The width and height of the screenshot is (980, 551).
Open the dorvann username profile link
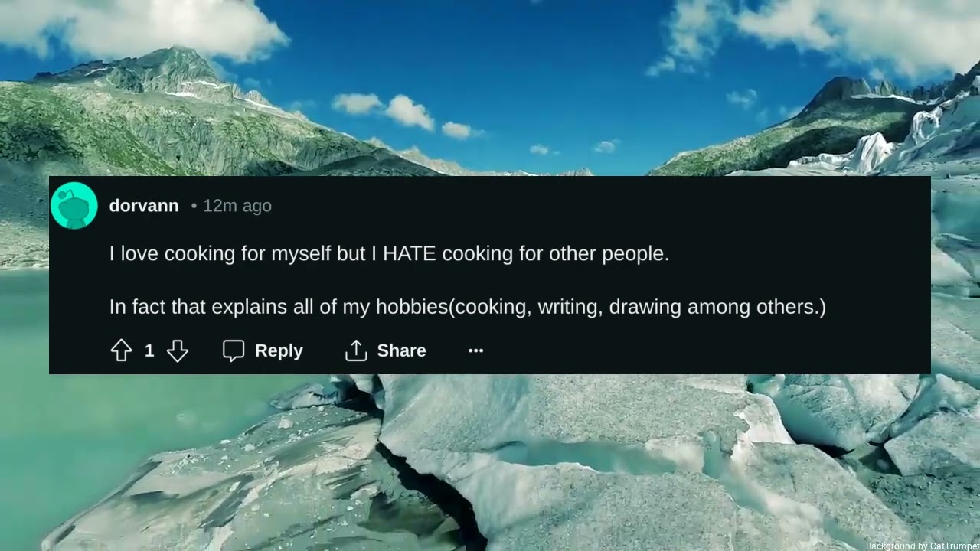point(144,206)
